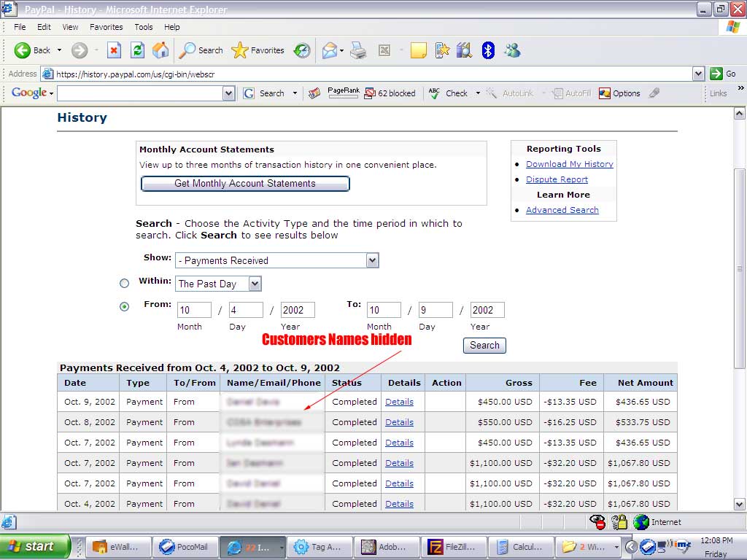Click the Forward navigation arrow
The height and width of the screenshot is (560, 747).
tap(80, 50)
